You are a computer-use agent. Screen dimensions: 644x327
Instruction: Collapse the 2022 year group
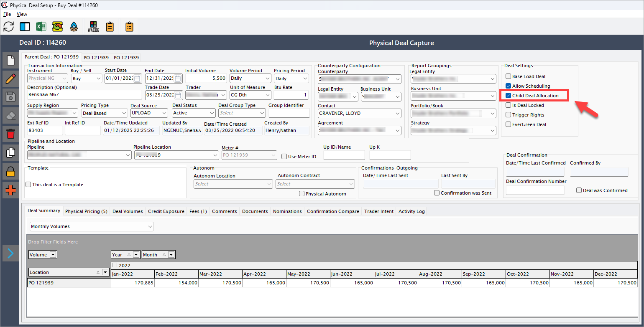[x=115, y=265]
